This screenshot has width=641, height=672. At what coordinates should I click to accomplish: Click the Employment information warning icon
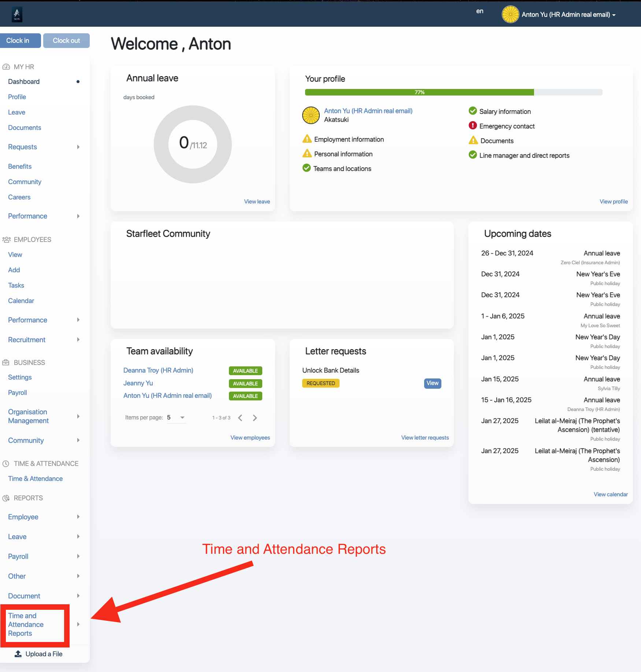point(307,139)
